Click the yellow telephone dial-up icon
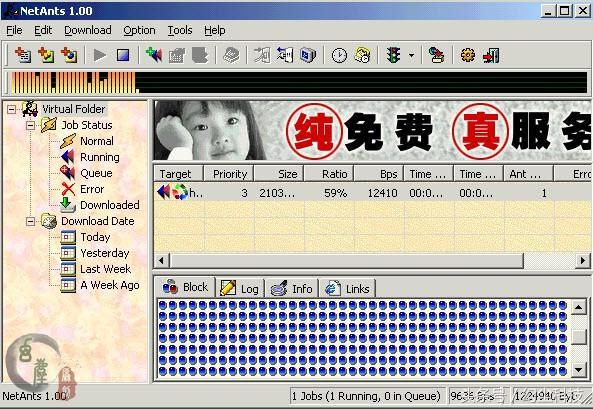The width and height of the screenshot is (593, 409). (x=362, y=55)
